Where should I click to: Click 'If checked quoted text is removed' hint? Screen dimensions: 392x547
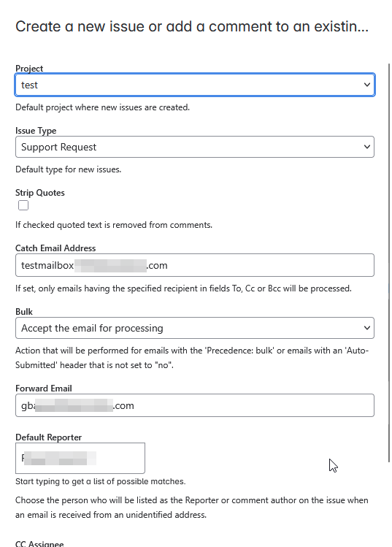[114, 225]
